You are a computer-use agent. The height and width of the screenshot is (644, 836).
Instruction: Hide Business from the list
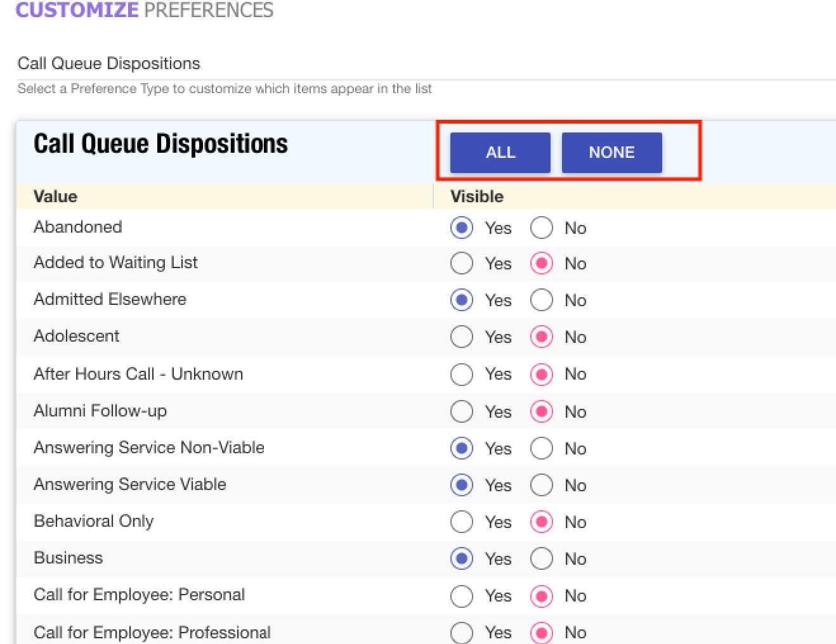[x=541, y=558]
